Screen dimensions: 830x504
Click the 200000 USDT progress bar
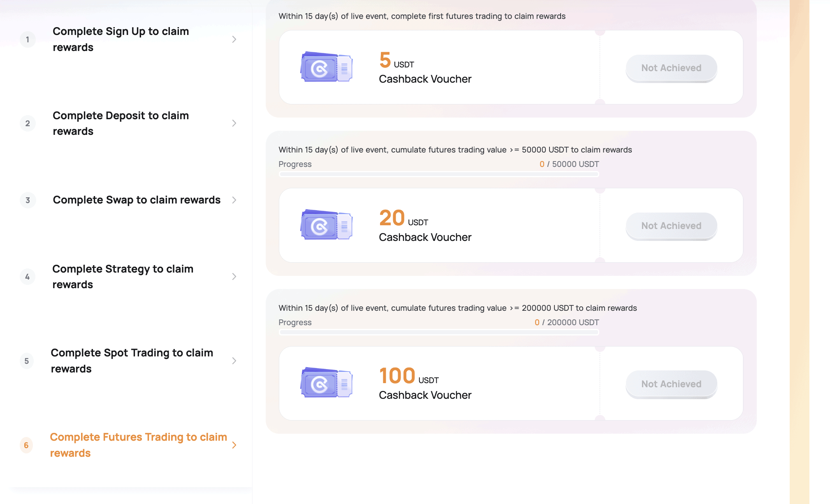438,332
